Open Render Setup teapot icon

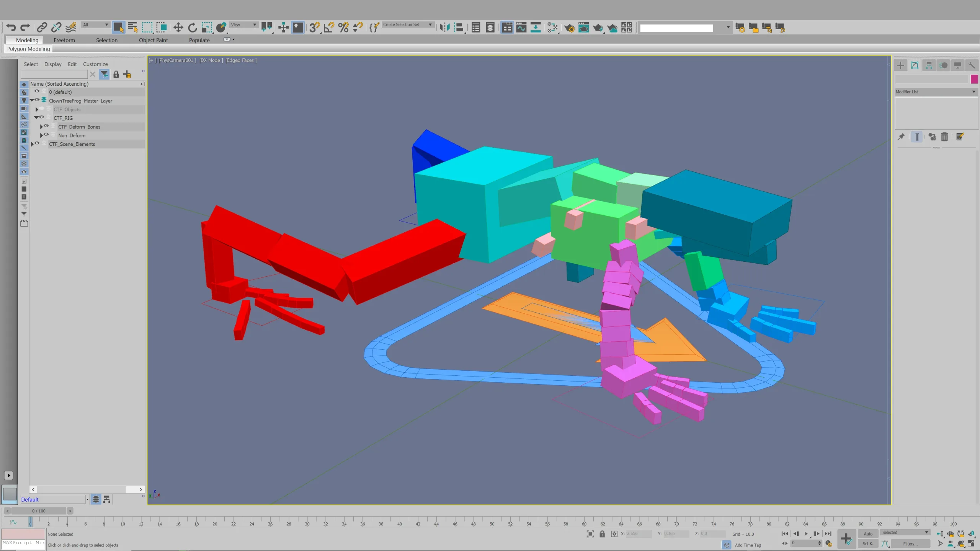click(569, 28)
